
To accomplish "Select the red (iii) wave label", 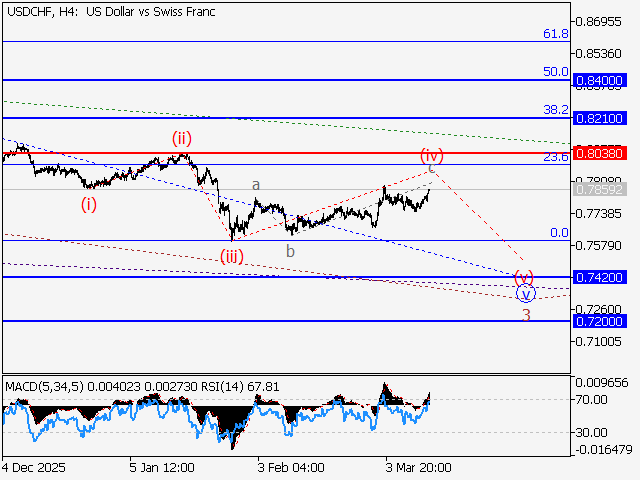I will coord(232,256).
